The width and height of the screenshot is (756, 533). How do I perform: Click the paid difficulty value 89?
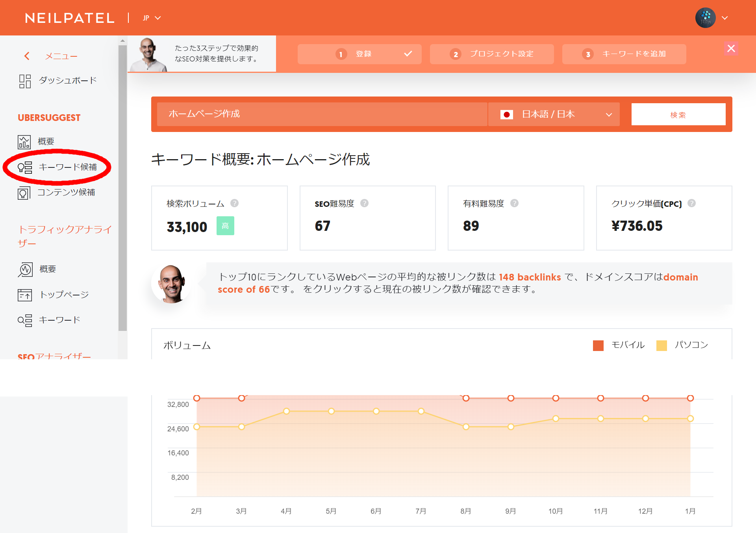click(x=471, y=226)
